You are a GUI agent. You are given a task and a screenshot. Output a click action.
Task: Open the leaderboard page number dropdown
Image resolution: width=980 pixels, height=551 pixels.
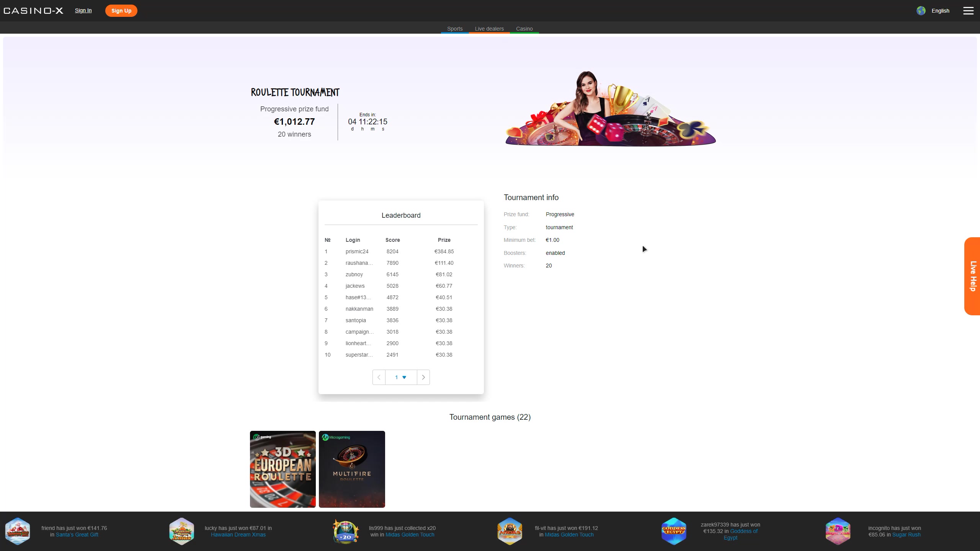pyautogui.click(x=401, y=377)
